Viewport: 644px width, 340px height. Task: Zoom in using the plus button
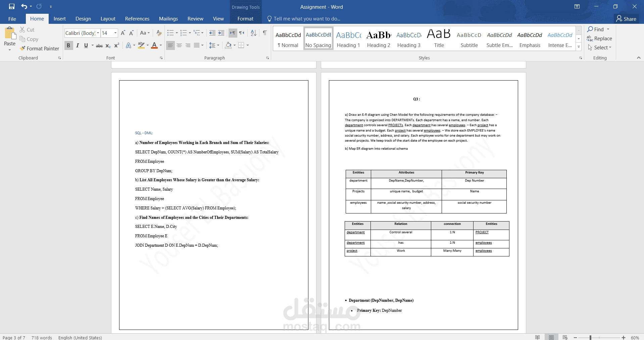click(624, 338)
